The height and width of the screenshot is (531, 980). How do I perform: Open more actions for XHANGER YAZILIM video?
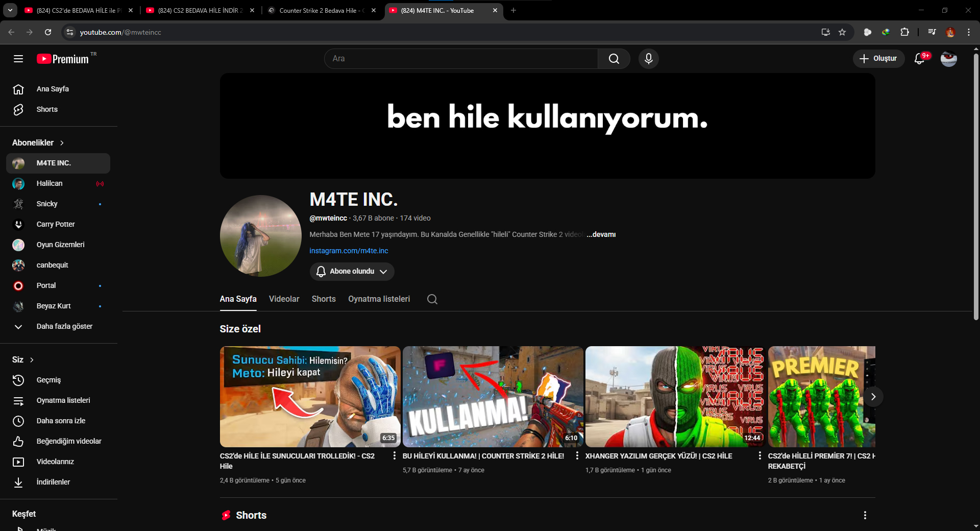(x=759, y=455)
